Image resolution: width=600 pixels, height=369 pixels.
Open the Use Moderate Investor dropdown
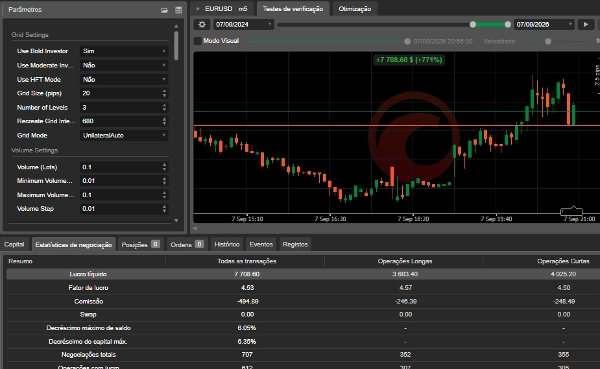click(124, 65)
